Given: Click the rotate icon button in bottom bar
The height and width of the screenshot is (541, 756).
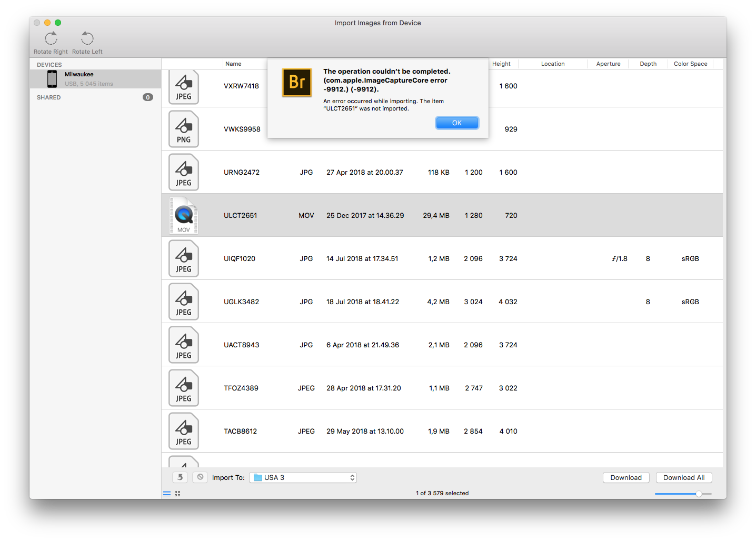Looking at the screenshot, I should click(180, 477).
